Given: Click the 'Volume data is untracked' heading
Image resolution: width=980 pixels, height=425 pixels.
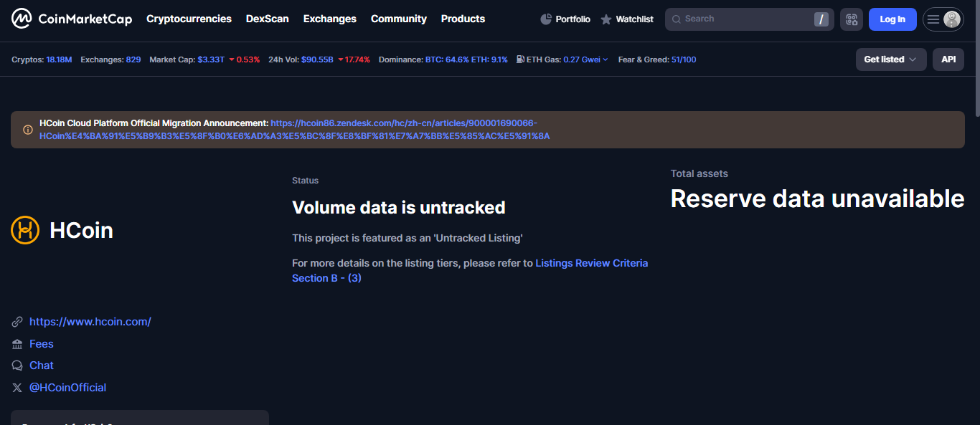Looking at the screenshot, I should [399, 208].
